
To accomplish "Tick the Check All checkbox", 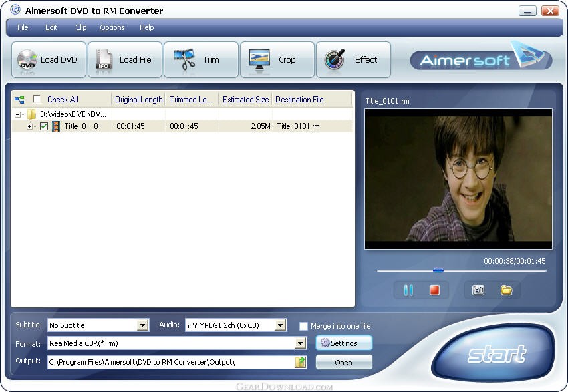I will 37,100.
